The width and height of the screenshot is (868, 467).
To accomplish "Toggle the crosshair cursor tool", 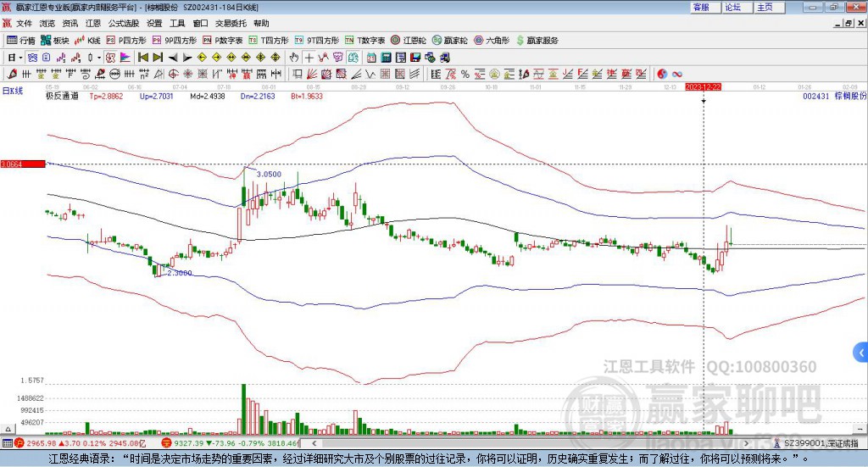I will click(x=309, y=58).
